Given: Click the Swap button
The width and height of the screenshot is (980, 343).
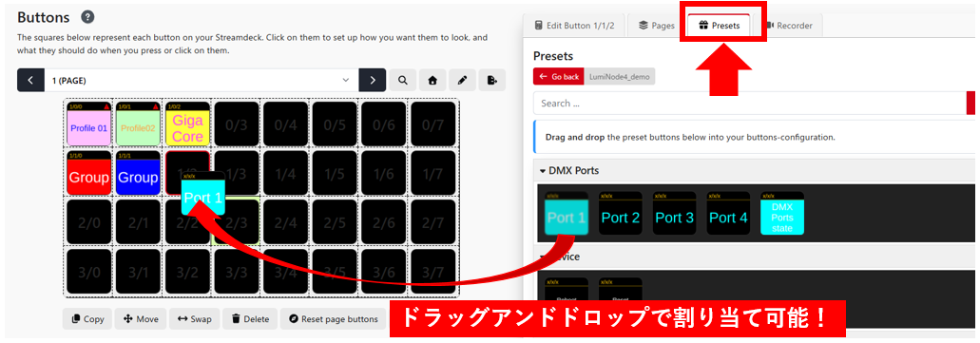Looking at the screenshot, I should (194, 318).
